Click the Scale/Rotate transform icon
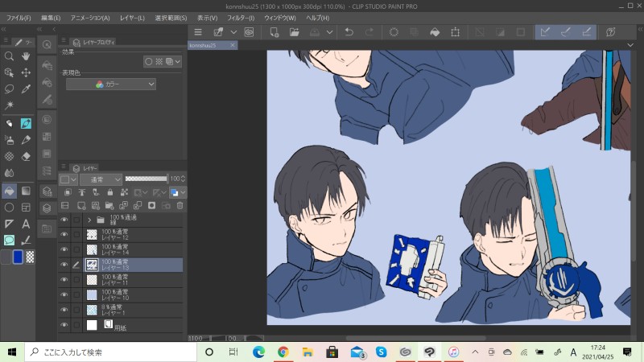Image resolution: width=644 pixels, height=362 pixels. click(455, 32)
